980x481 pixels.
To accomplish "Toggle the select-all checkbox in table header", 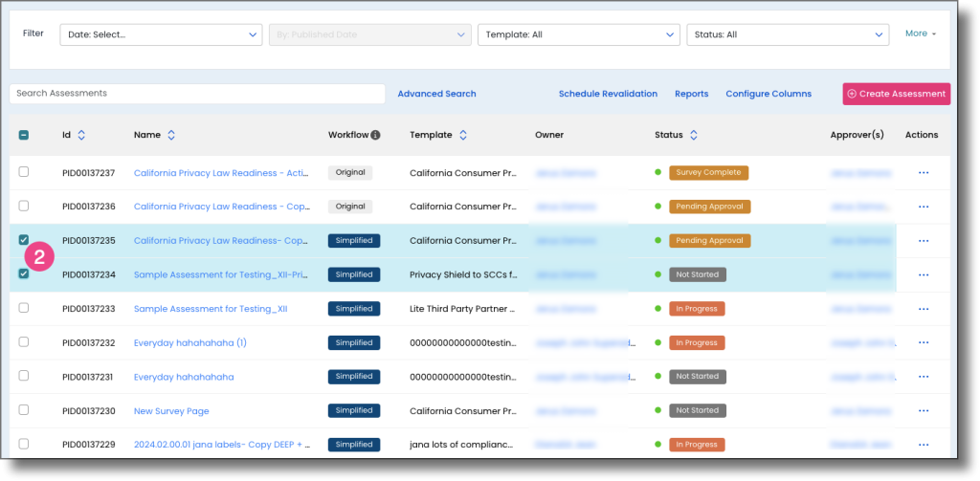I will coord(24,135).
